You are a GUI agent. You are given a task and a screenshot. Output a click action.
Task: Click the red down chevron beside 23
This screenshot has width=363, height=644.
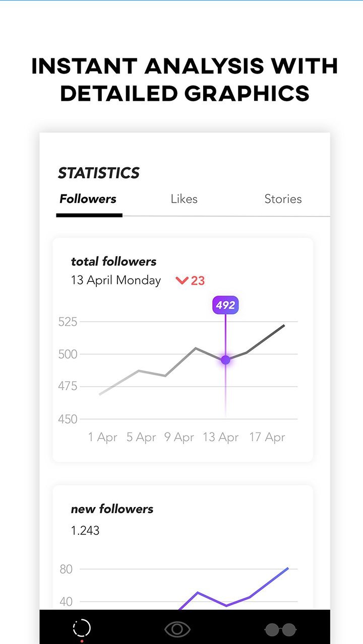(x=181, y=280)
